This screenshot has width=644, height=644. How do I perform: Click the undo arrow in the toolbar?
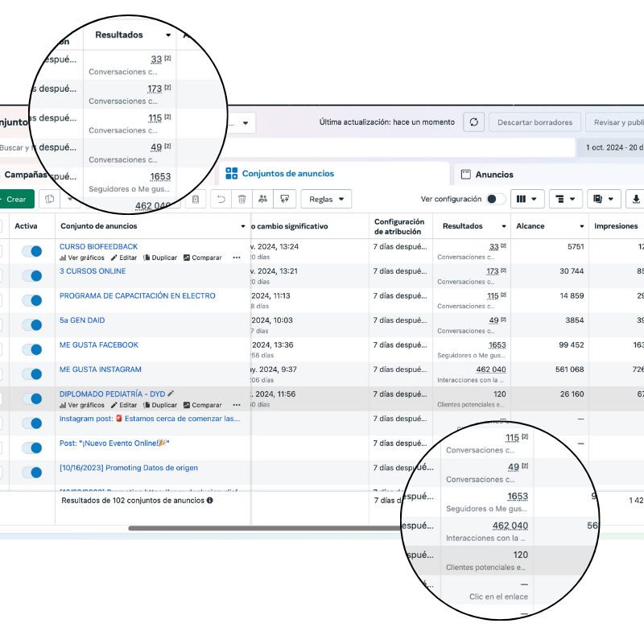pos(221,199)
